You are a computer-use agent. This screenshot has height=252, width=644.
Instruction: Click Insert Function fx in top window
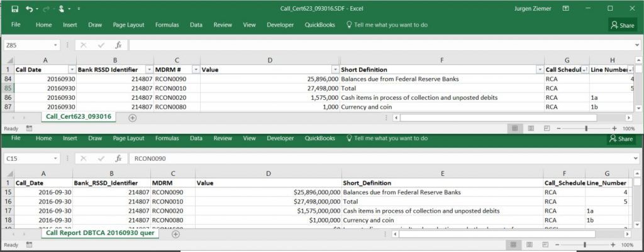click(118, 45)
